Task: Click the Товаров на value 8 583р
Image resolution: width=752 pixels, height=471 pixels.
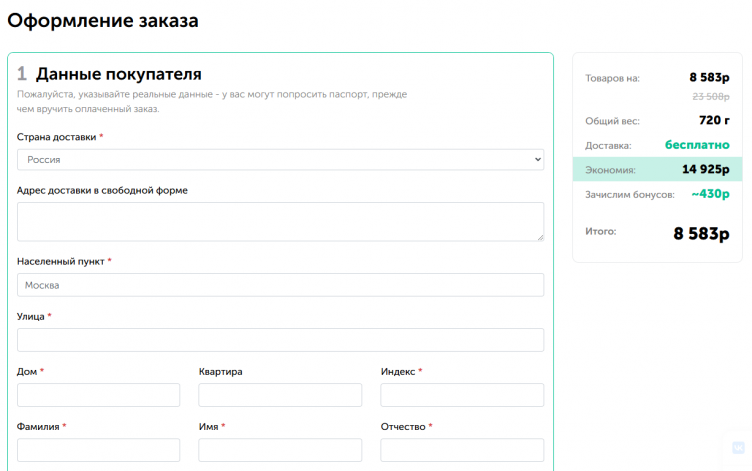Action: [709, 77]
